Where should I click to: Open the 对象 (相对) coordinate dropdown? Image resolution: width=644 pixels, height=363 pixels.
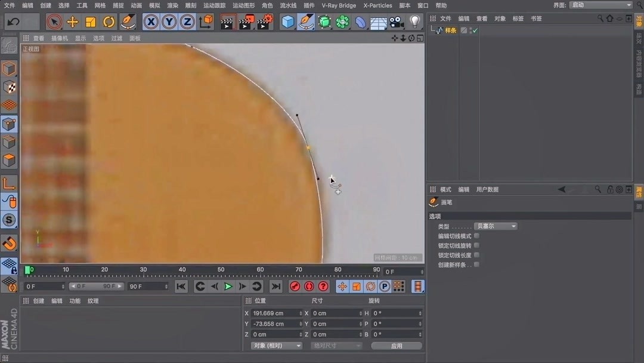point(275,345)
